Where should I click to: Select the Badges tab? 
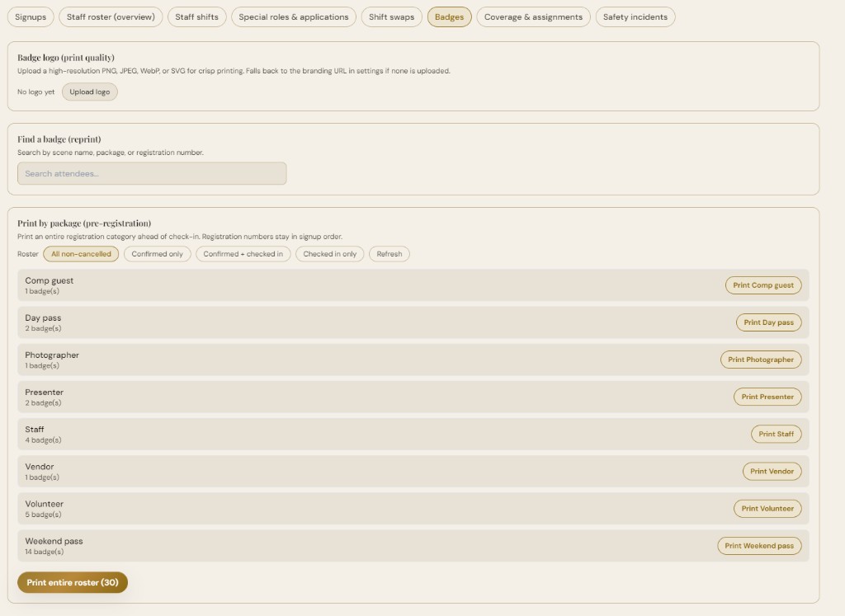click(x=450, y=16)
